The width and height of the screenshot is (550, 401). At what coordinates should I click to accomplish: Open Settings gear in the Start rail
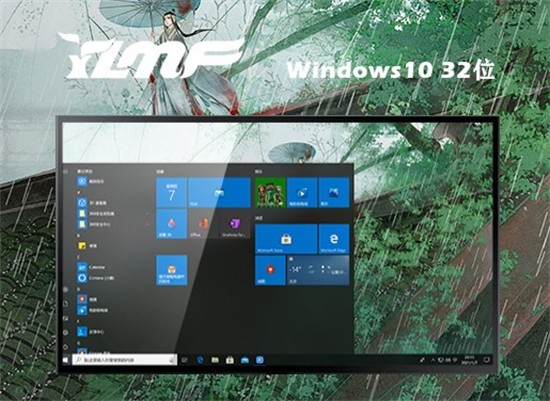coord(66,333)
